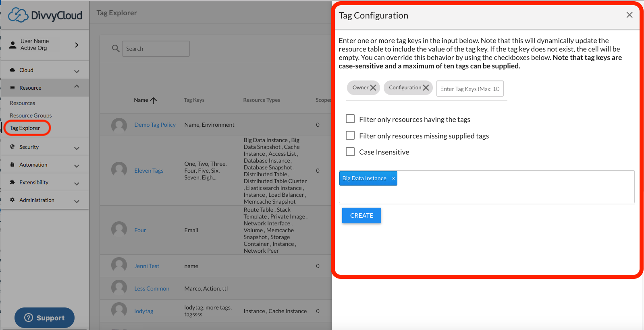The width and height of the screenshot is (644, 330).
Task: Open the Four link
Action: pyautogui.click(x=140, y=230)
